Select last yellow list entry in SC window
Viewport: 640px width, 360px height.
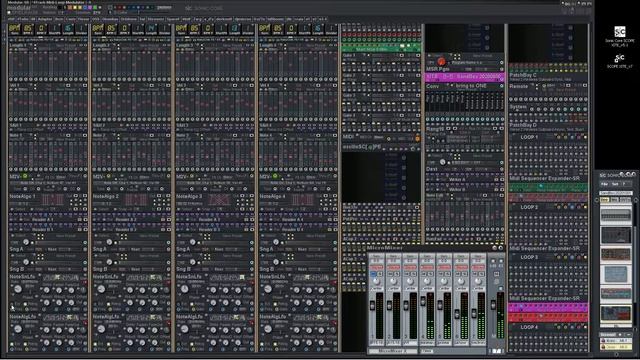616,347
